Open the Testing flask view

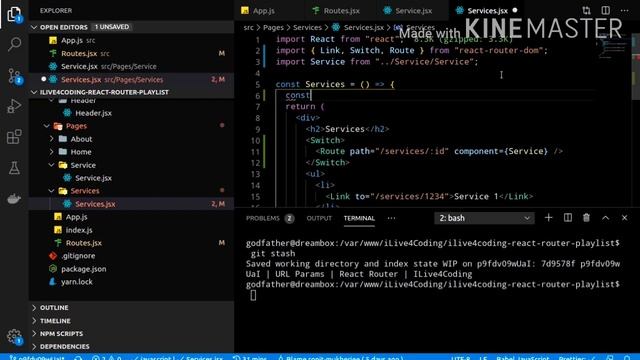pos(14,168)
